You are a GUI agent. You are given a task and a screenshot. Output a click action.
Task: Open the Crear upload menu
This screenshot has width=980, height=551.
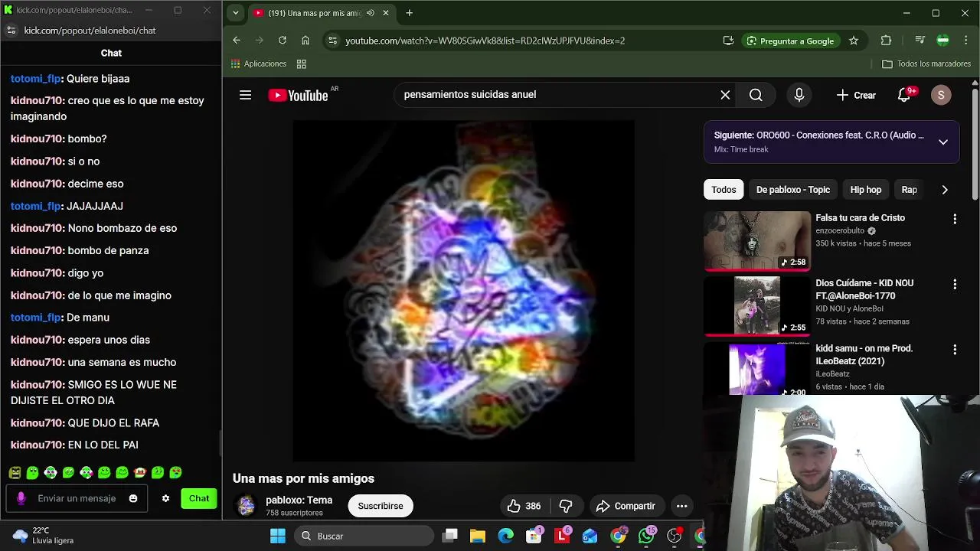pos(856,95)
